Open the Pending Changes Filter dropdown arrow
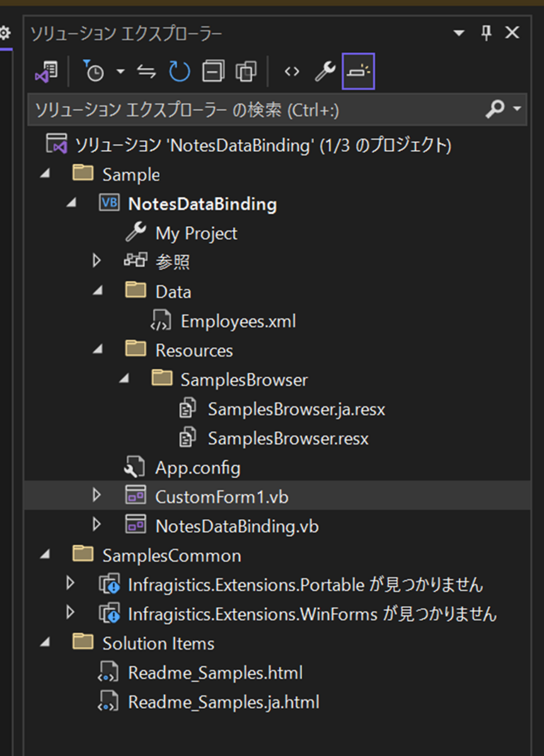Image resolution: width=544 pixels, height=756 pixels. (x=120, y=72)
